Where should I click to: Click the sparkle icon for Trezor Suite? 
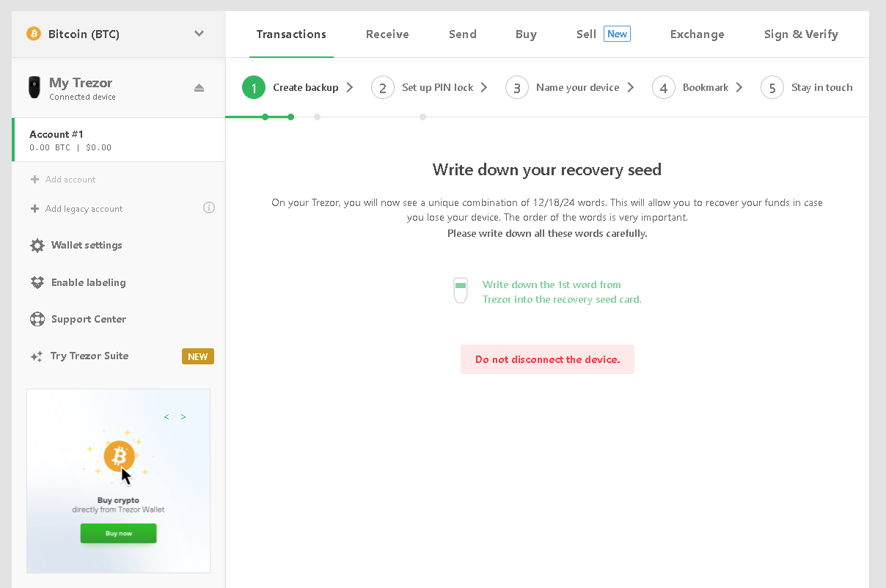[x=36, y=356]
